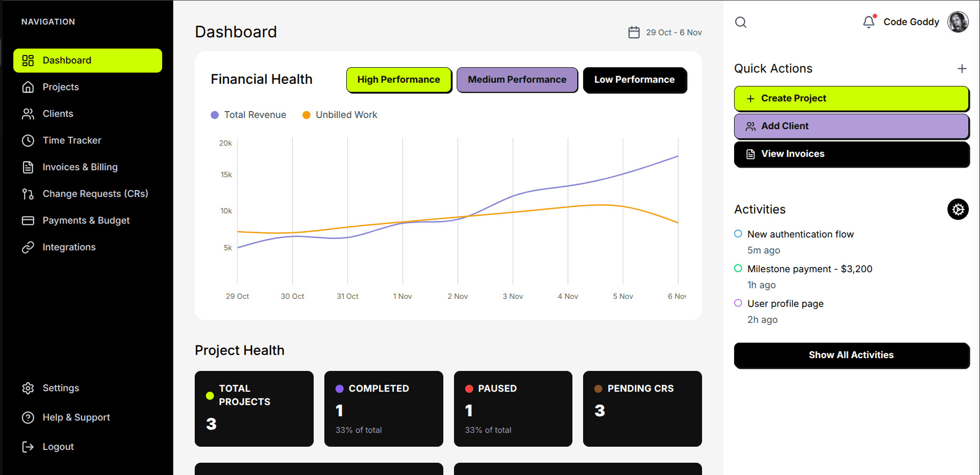Toggle the Total Revenue series in the legend
Viewport: 980px width, 475px height.
pyautogui.click(x=248, y=115)
